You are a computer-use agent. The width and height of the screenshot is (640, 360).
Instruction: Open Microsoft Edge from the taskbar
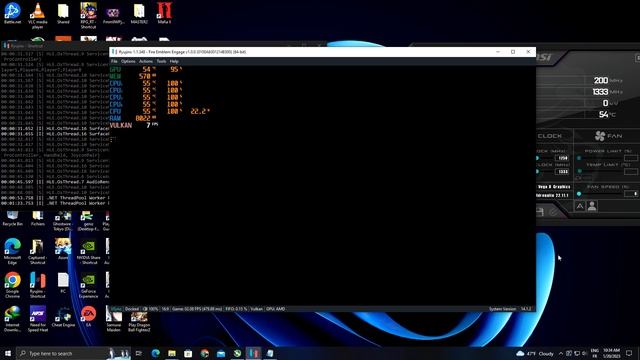point(156,353)
